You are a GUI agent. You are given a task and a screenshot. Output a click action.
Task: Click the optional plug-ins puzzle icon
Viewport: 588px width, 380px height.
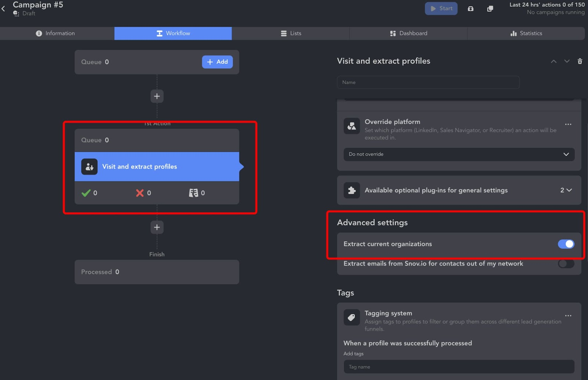coord(352,190)
